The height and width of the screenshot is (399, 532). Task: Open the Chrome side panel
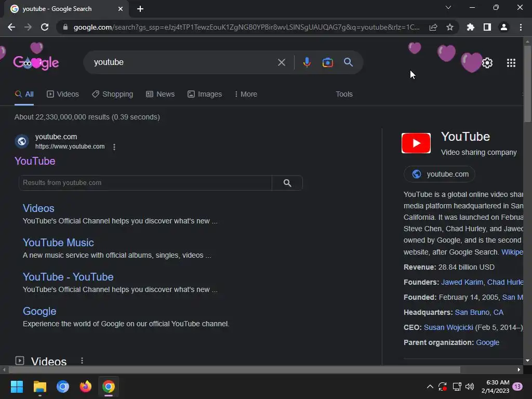point(487,27)
